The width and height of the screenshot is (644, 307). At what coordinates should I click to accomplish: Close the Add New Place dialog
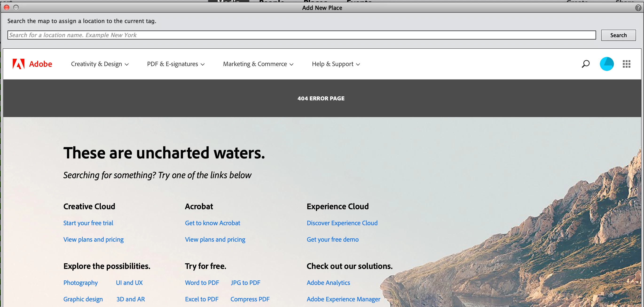pos(7,8)
